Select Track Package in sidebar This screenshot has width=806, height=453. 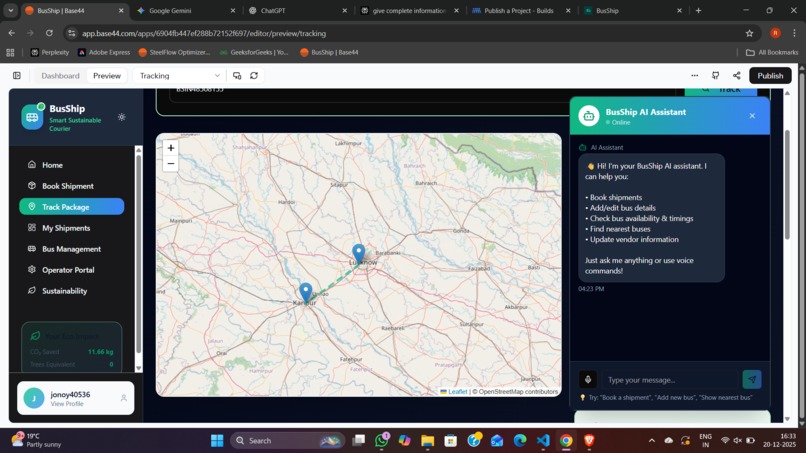[71, 207]
